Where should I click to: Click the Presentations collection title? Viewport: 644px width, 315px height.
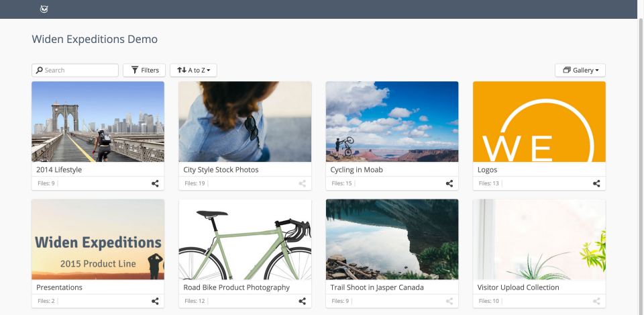click(59, 287)
